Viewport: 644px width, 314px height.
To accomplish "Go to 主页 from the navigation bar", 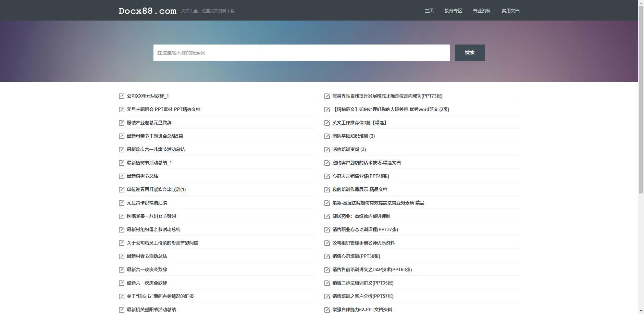I will [429, 11].
